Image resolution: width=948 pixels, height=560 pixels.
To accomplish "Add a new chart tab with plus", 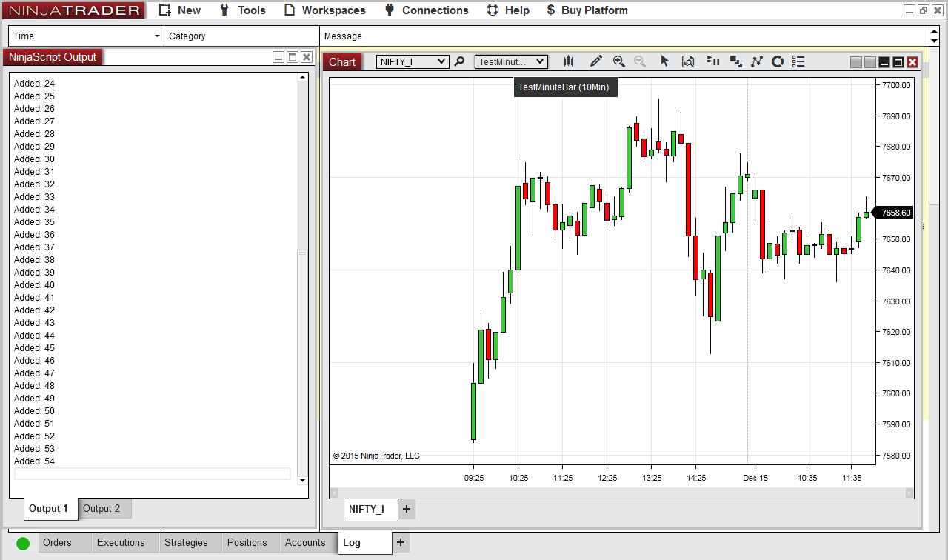I will coord(407,509).
